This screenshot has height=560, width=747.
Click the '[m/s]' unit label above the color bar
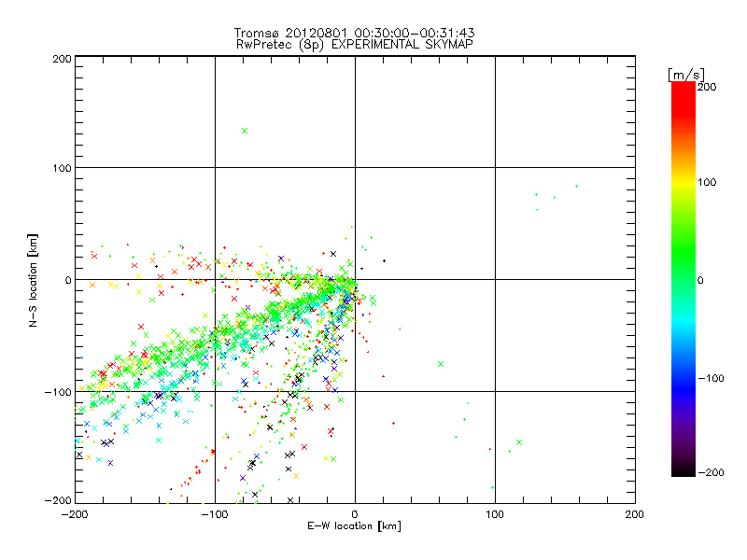pos(686,75)
